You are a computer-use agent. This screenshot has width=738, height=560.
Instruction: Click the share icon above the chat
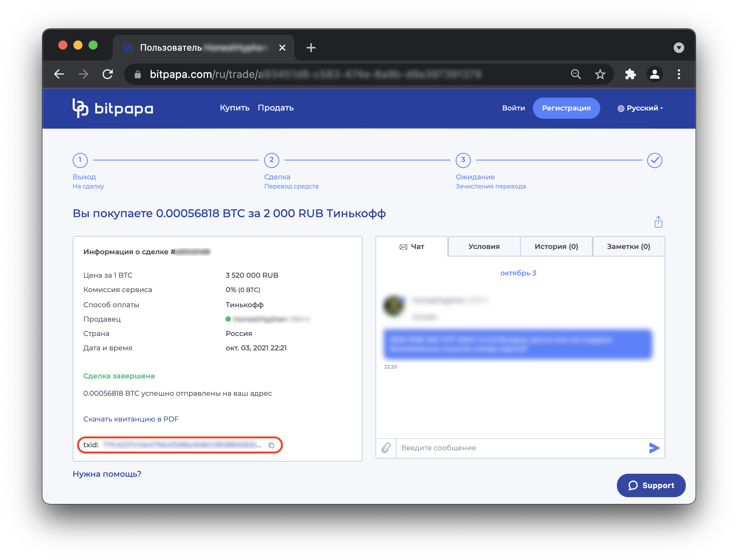[x=659, y=222]
